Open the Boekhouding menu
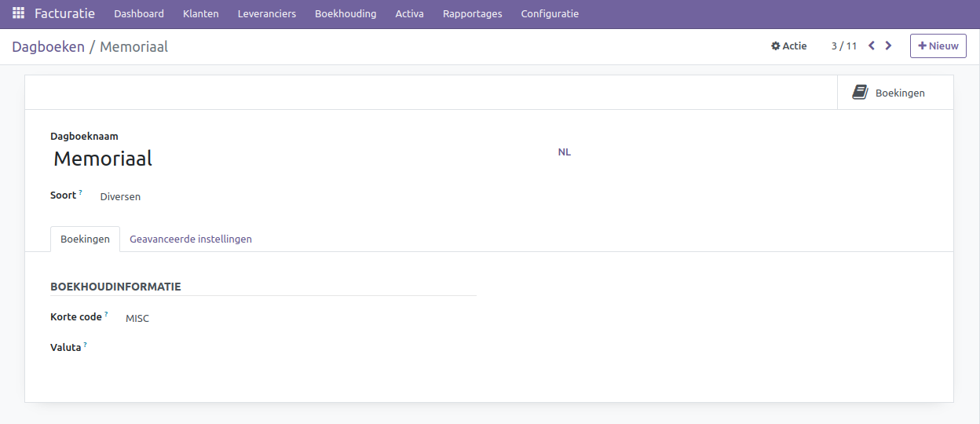Viewport: 980px width, 424px height. (346, 13)
